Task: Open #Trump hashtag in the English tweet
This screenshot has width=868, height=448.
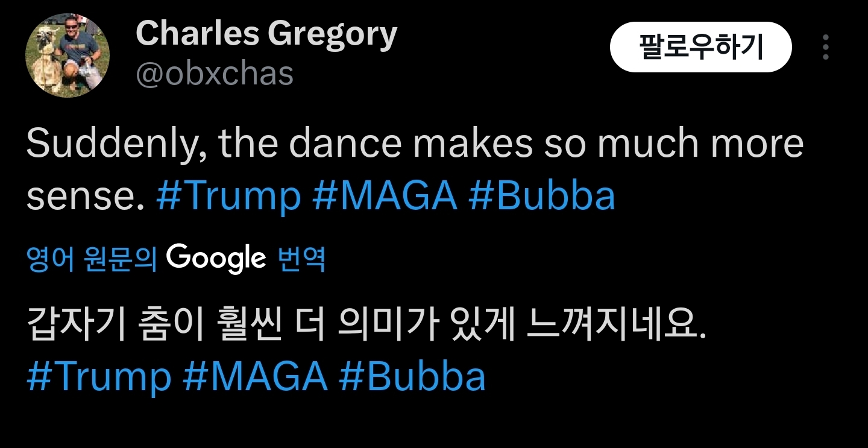Action: pos(228,195)
